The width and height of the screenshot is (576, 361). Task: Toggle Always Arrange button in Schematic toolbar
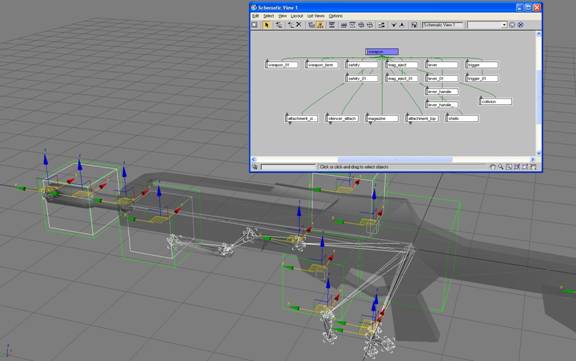point(332,25)
